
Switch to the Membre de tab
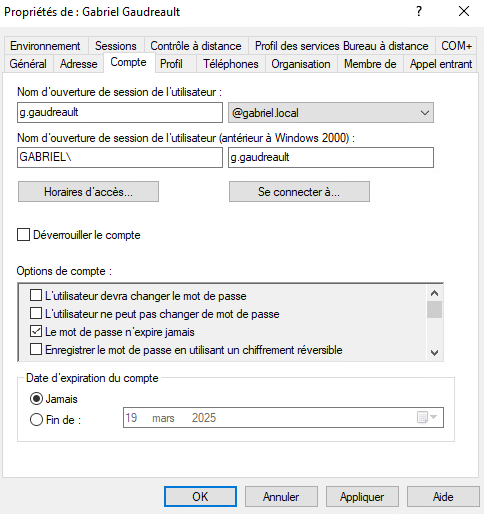pos(370,64)
